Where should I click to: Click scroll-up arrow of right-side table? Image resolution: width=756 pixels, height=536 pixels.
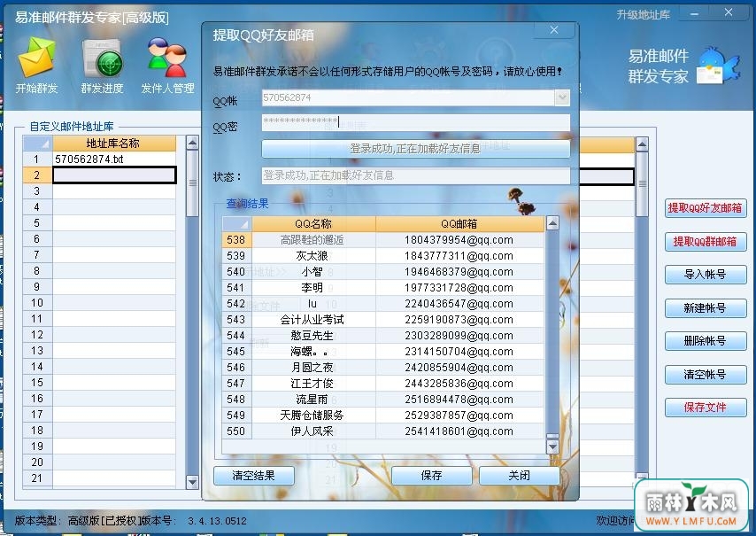(642, 144)
